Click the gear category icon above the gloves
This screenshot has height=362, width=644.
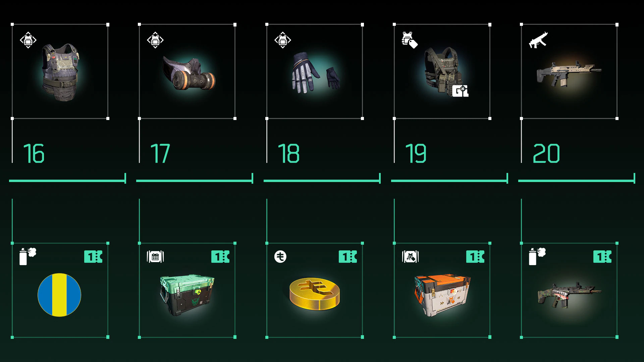point(283,40)
